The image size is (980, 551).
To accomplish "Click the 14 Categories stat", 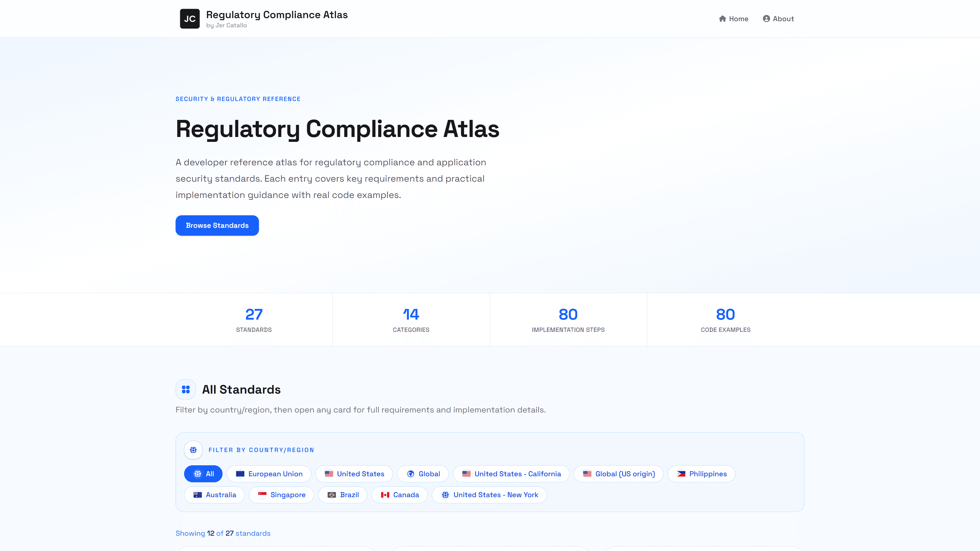I will tap(411, 319).
